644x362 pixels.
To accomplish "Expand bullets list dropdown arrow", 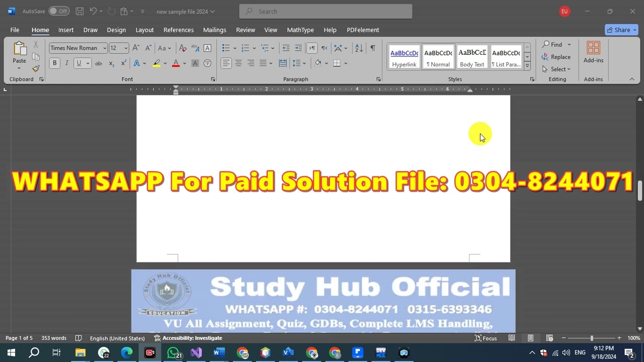I will point(234,48).
